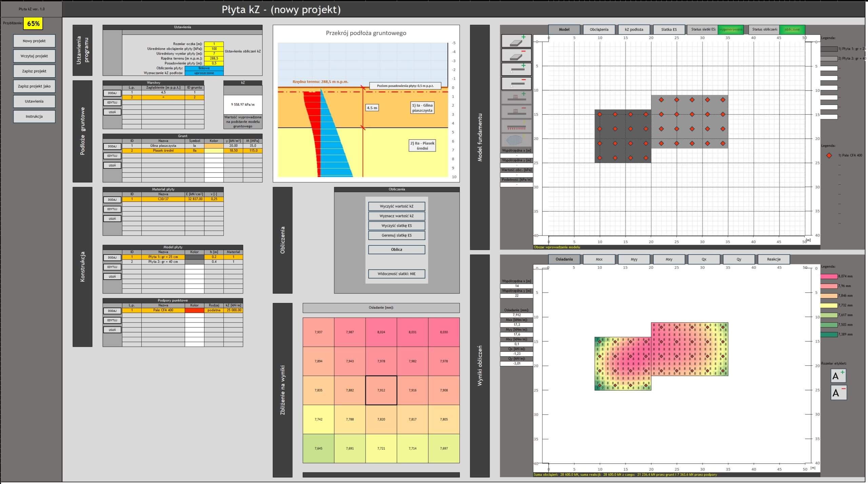
Task: Click the red color swatch of Pale CFA 400
Action: click(194, 310)
